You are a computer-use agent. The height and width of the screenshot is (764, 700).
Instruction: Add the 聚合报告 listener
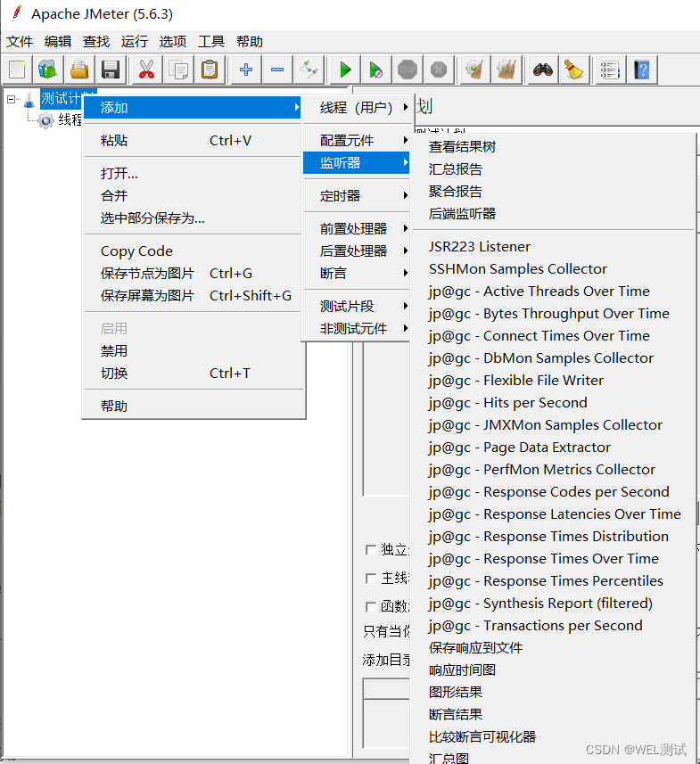[553, 191]
